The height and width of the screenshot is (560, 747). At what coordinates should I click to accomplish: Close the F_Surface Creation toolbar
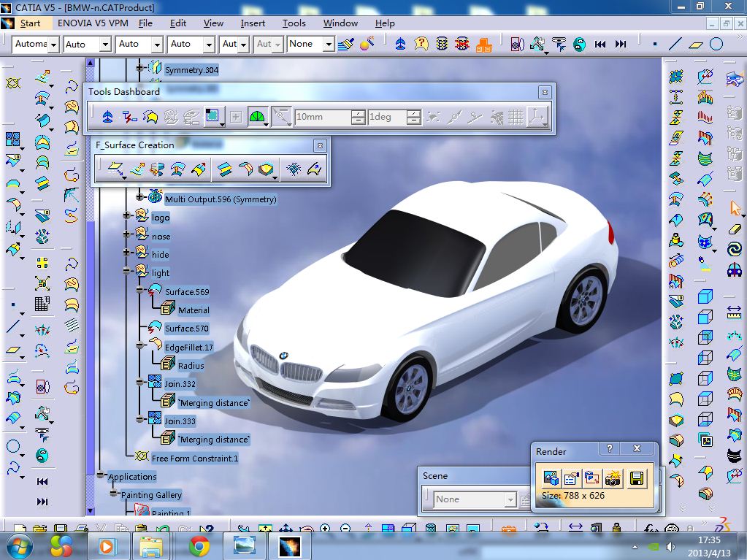[320, 145]
